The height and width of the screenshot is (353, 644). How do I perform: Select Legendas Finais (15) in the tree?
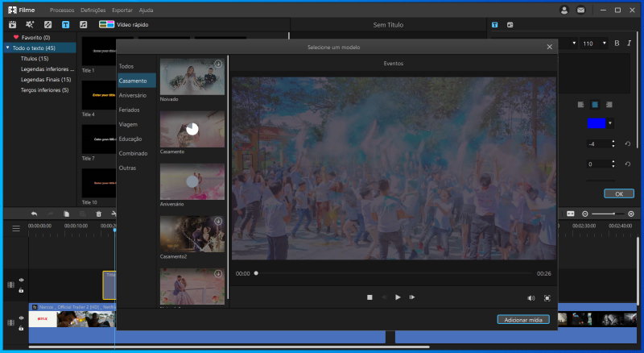(x=46, y=80)
